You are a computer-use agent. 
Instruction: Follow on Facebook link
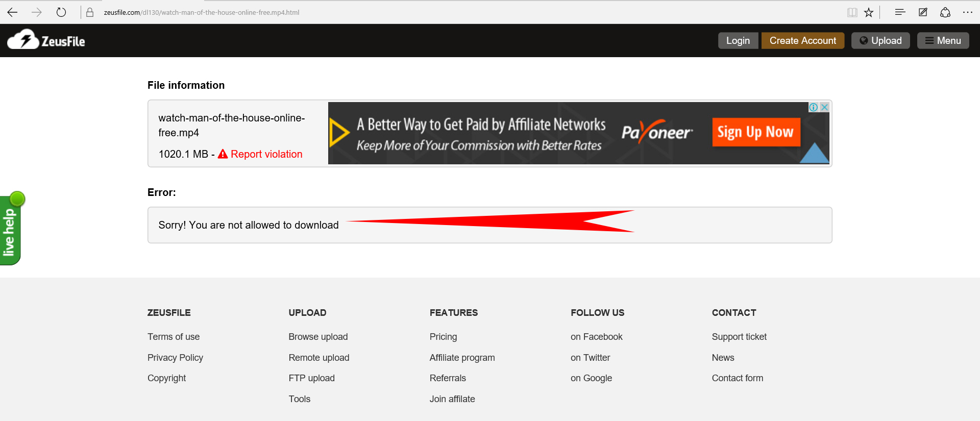pyautogui.click(x=596, y=337)
